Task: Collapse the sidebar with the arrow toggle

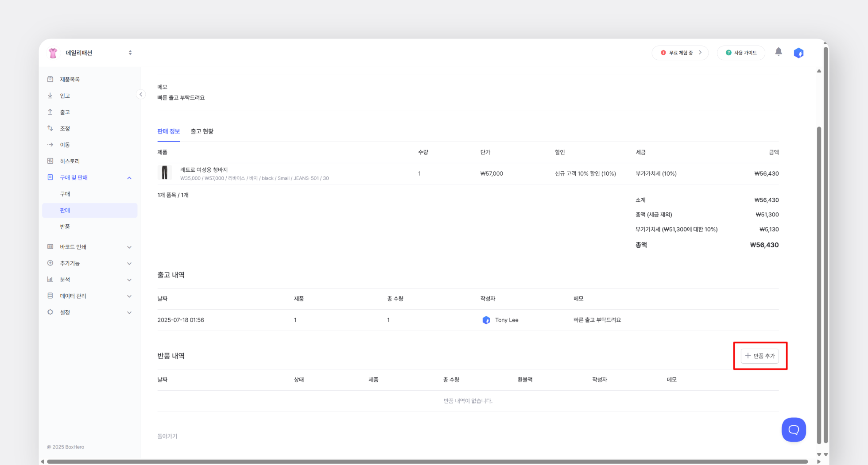Action: point(141,94)
